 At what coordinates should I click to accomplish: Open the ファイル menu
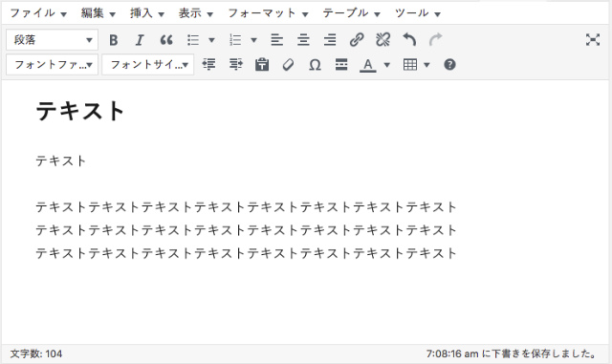click(x=38, y=13)
